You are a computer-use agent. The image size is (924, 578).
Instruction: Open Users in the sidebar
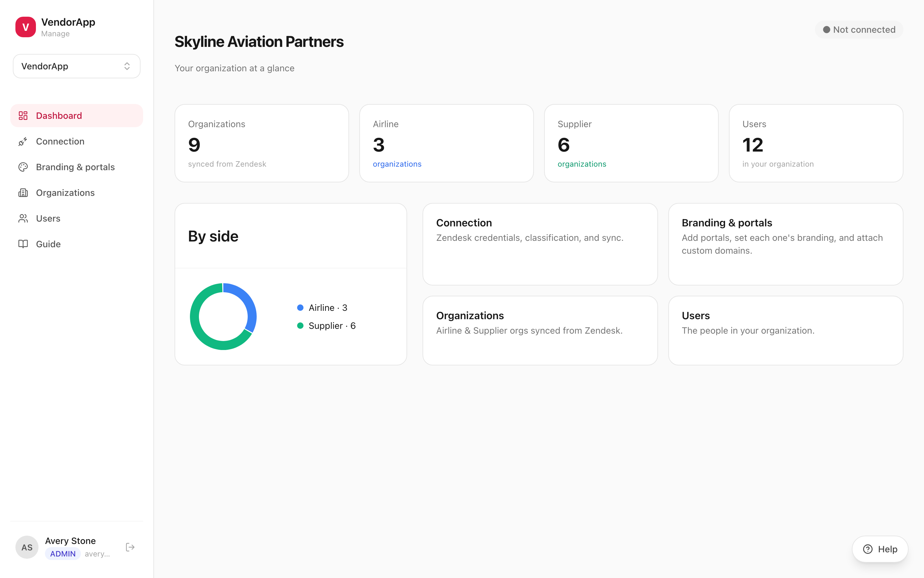coord(77,218)
